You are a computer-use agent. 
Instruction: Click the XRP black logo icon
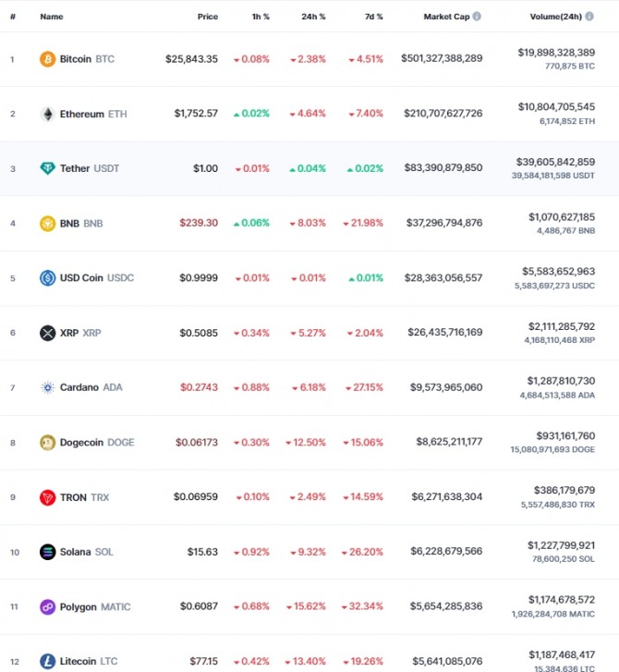point(47,333)
